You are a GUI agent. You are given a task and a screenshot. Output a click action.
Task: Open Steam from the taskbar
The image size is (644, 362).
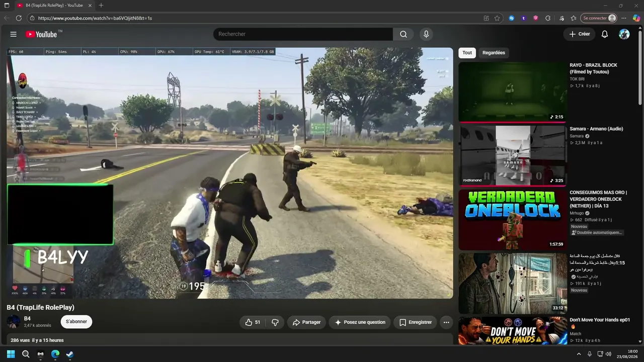[x=70, y=354]
